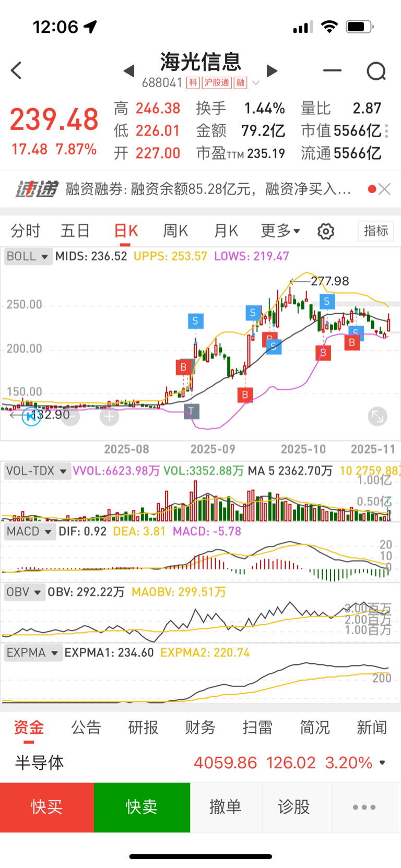Close the 速递 news banner
Viewport: 401px width, 868px height.
385,189
